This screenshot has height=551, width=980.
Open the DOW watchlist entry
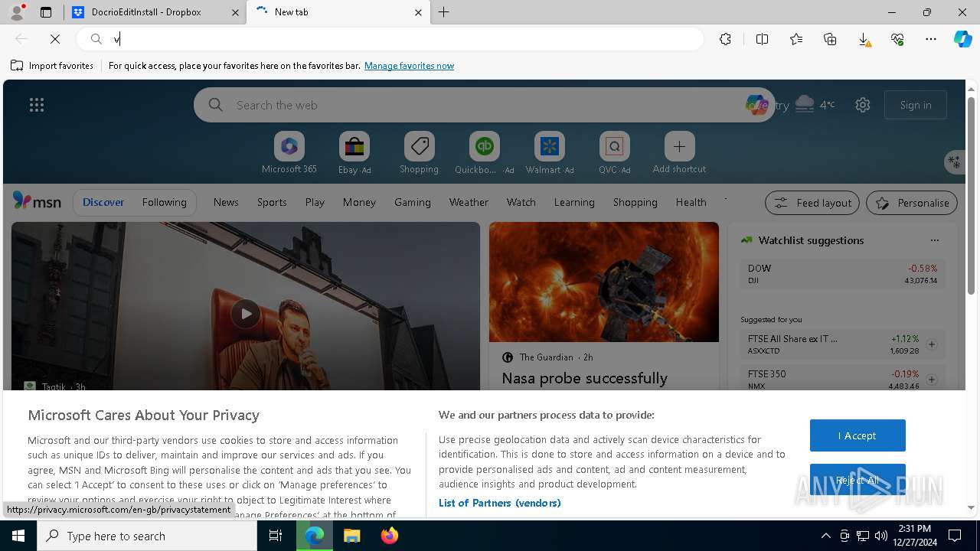pos(842,274)
